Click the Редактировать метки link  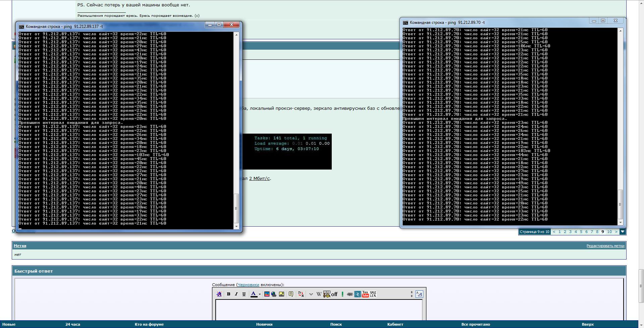tap(605, 246)
